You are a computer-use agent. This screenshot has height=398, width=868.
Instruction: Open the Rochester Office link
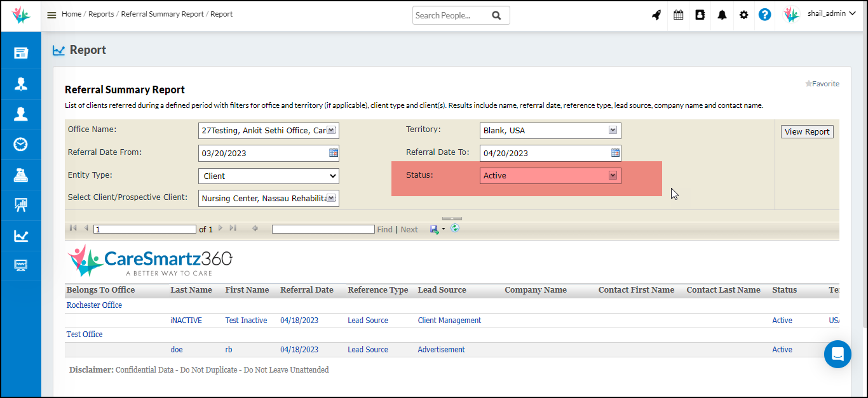coord(94,305)
